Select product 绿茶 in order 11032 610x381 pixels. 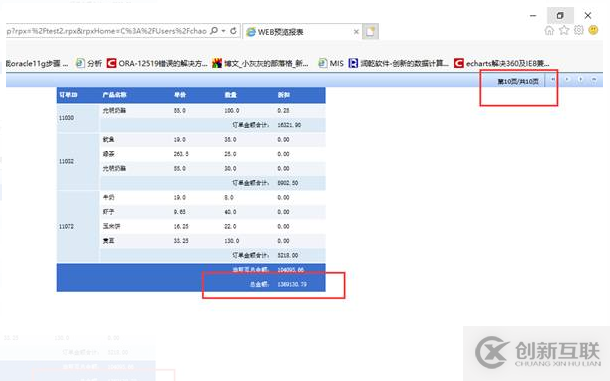pyautogui.click(x=109, y=154)
